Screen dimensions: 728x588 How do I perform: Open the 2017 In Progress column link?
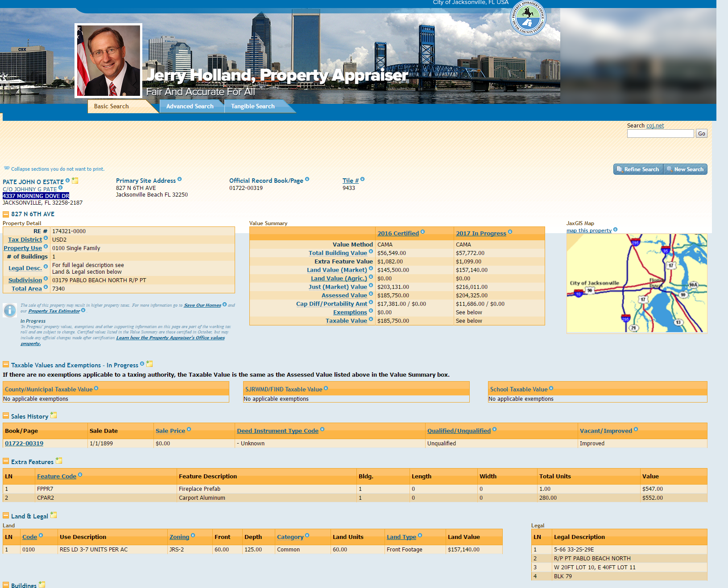pyautogui.click(x=481, y=234)
